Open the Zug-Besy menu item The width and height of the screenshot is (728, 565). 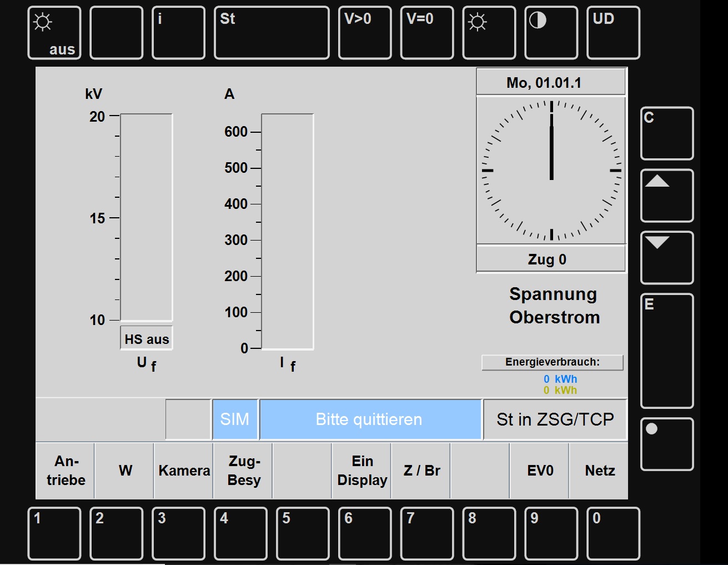pos(244,471)
